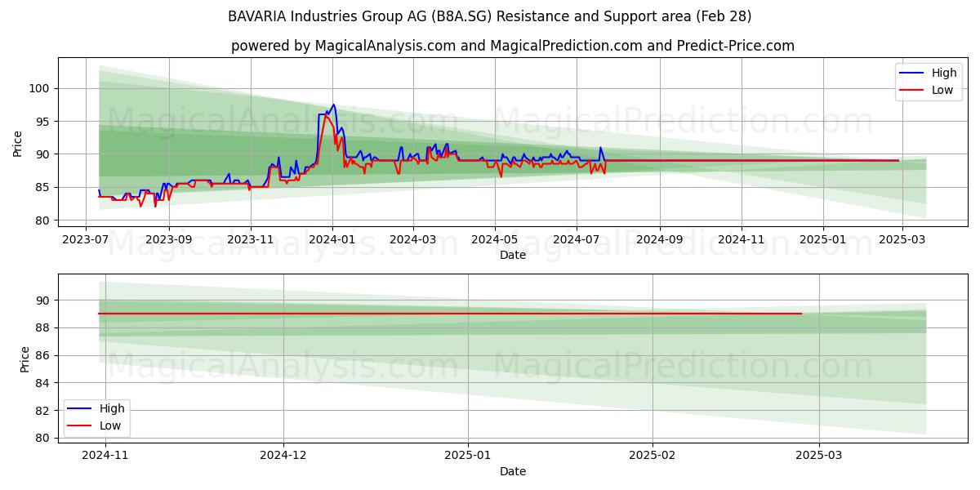Click the bottom chart 'Date' x-axis title
980x490 pixels.
513,471
